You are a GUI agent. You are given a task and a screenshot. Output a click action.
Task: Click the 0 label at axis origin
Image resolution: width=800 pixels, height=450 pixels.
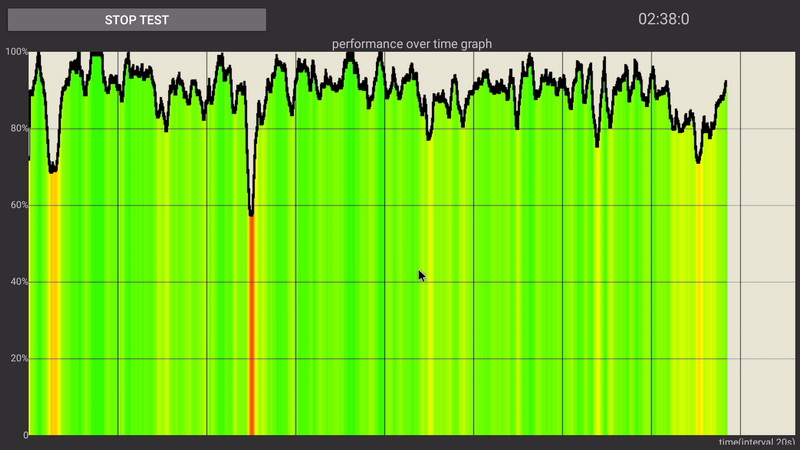point(23,435)
